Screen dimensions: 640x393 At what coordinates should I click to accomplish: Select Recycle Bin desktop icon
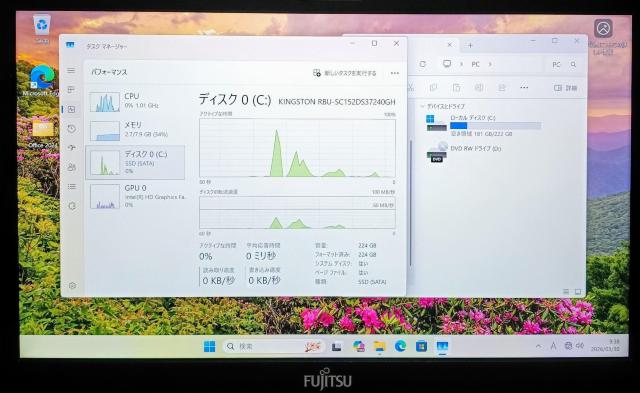click(x=42, y=29)
